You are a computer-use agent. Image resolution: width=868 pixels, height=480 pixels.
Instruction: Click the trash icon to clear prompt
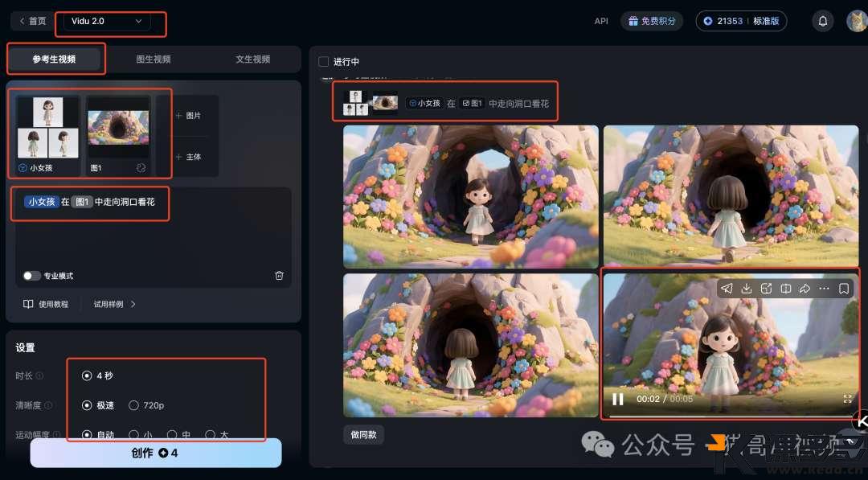279,276
